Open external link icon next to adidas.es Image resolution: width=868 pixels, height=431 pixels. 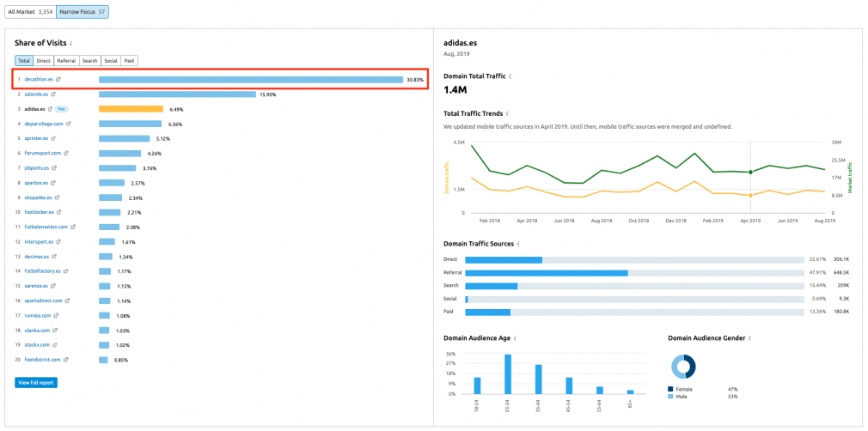(50, 109)
